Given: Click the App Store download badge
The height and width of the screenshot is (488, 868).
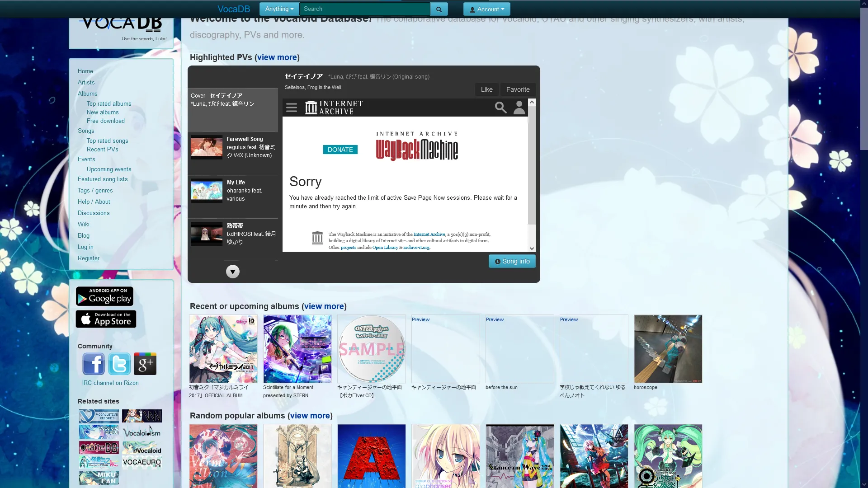Looking at the screenshot, I should pyautogui.click(x=106, y=319).
